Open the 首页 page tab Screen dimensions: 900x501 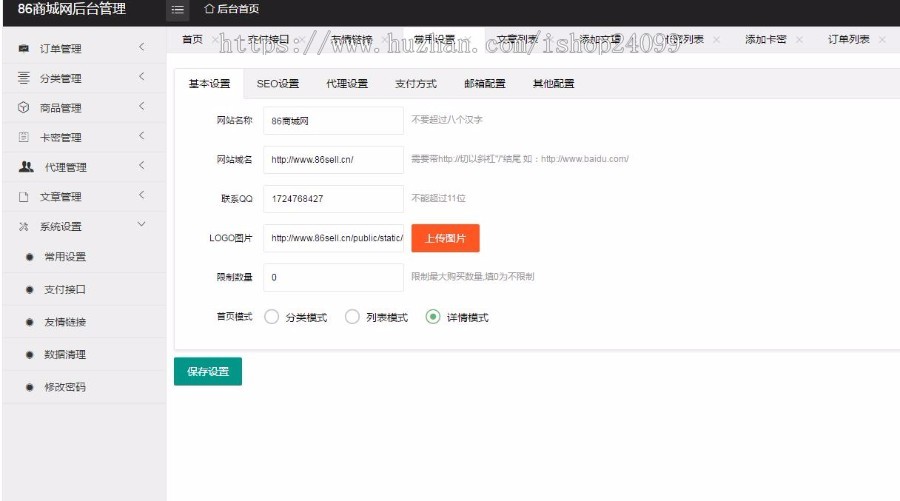click(x=192, y=40)
